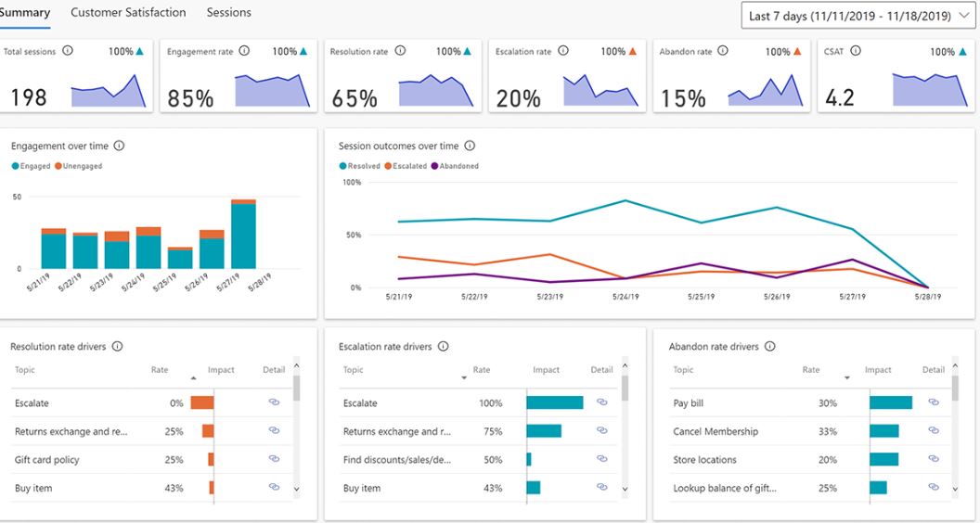The height and width of the screenshot is (523, 980).
Task: Click detail link icon for Cancel Membership
Action: pyautogui.click(x=933, y=431)
